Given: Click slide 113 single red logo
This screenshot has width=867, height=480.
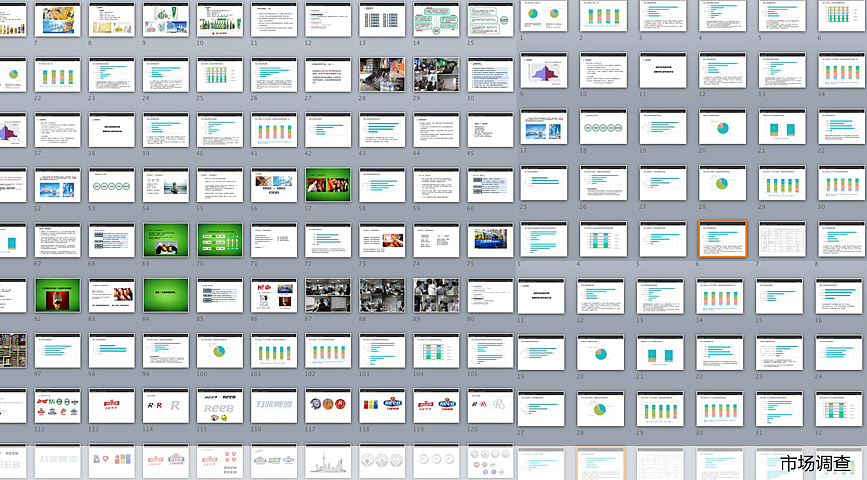Looking at the screenshot, I should [111, 406].
